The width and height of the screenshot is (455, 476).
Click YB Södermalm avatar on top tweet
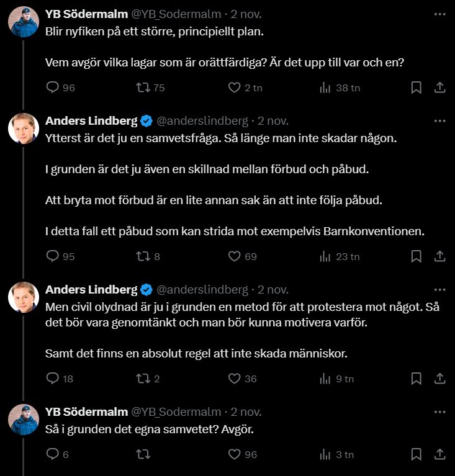tap(24, 23)
